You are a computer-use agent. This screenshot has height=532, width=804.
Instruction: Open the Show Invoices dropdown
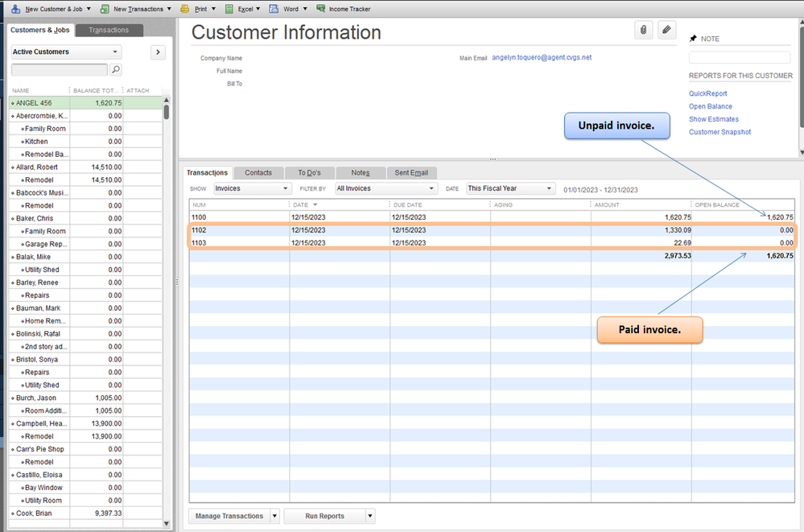252,188
